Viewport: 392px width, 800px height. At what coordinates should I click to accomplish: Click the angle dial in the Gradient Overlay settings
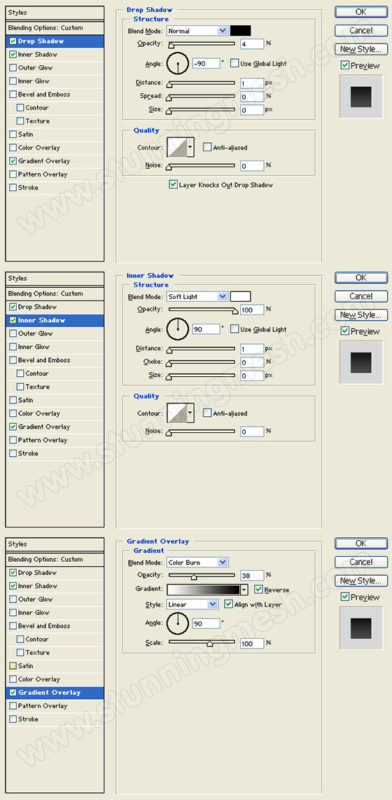pyautogui.click(x=178, y=623)
